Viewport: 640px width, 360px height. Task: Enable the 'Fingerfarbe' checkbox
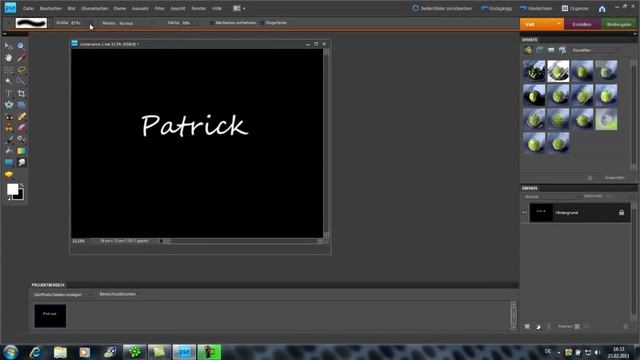click(262, 23)
